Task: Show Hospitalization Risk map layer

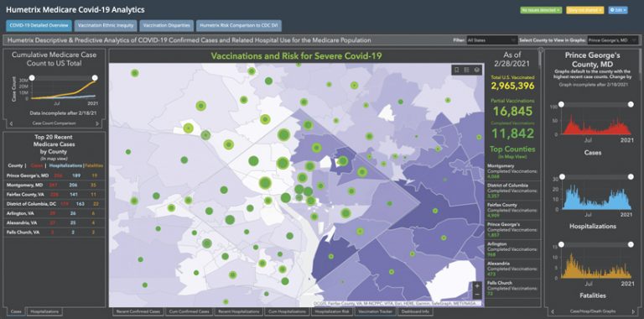Action: point(333,311)
